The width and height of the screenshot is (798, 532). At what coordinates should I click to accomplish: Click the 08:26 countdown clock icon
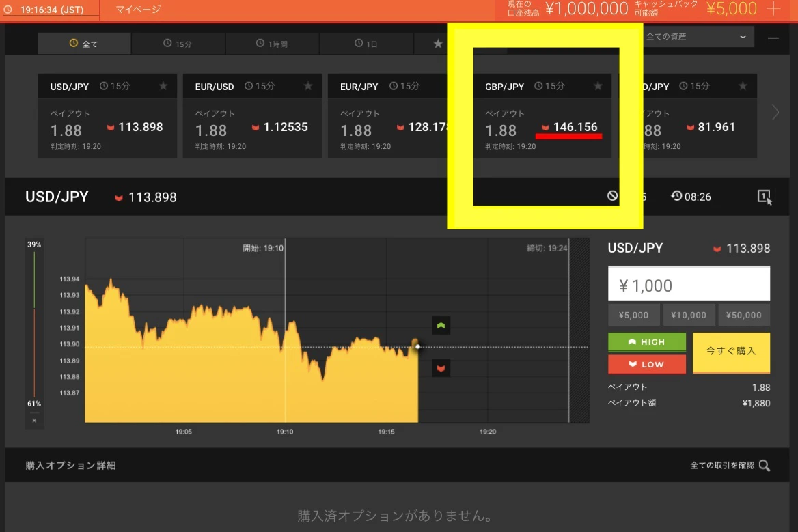pyautogui.click(x=676, y=196)
